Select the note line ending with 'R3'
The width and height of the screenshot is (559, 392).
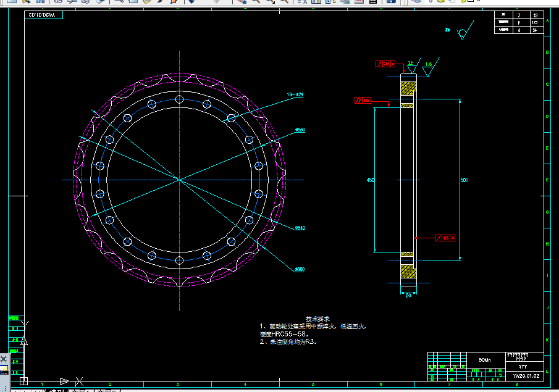(288, 341)
